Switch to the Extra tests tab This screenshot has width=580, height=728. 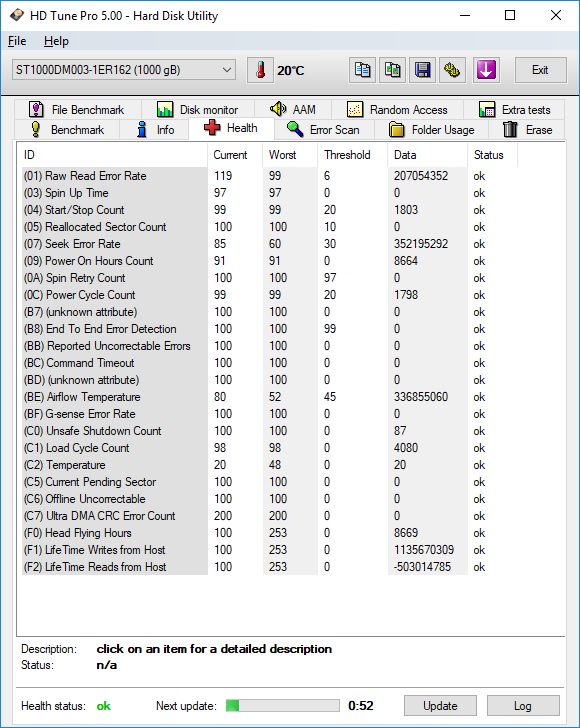coord(514,110)
